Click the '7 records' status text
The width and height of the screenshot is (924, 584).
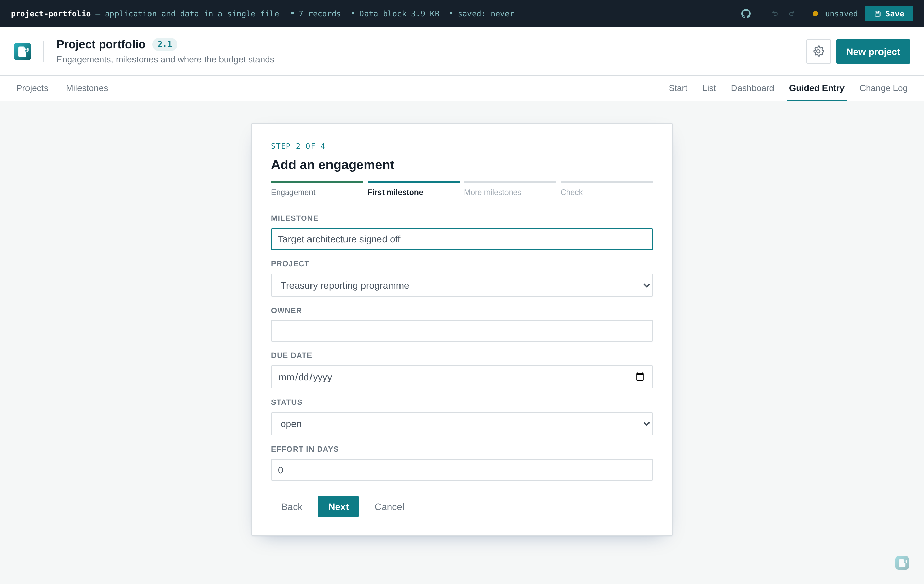(319, 14)
